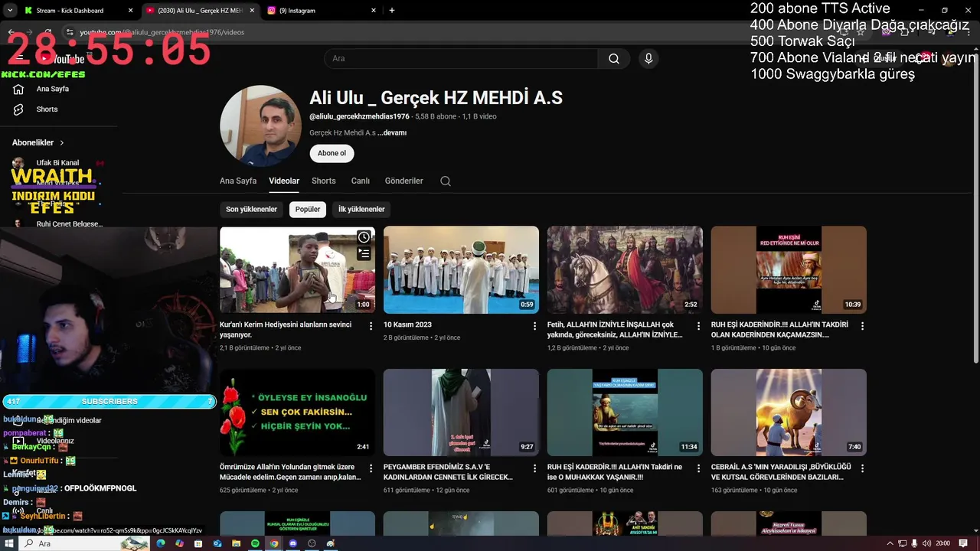Sort videos by İlk yüklenenler
Viewport: 980px width, 551px height.
click(x=361, y=210)
